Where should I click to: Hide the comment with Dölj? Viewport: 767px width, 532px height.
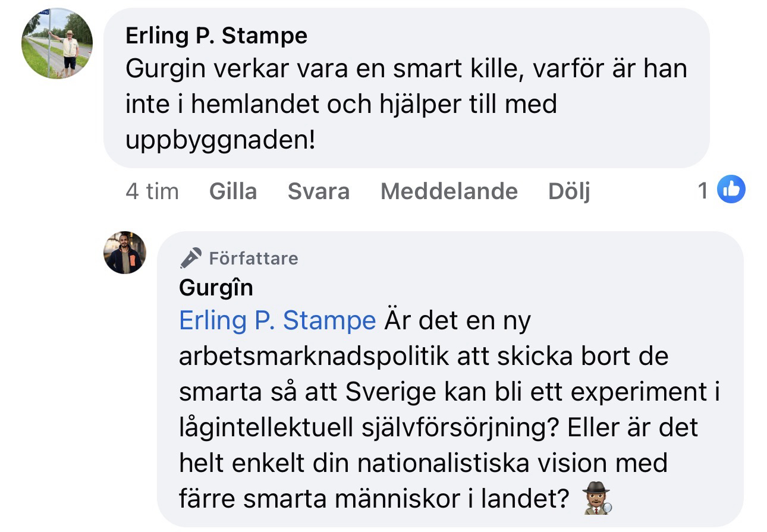coord(569,191)
